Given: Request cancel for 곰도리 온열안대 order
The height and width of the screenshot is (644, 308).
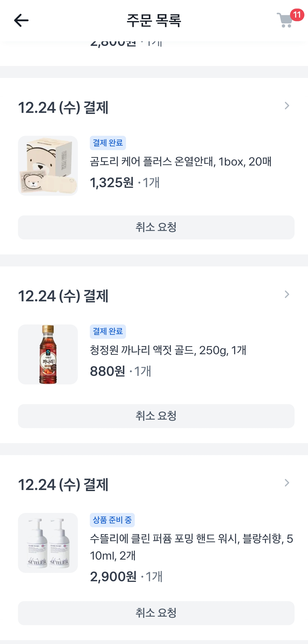Looking at the screenshot, I should [x=156, y=227].
